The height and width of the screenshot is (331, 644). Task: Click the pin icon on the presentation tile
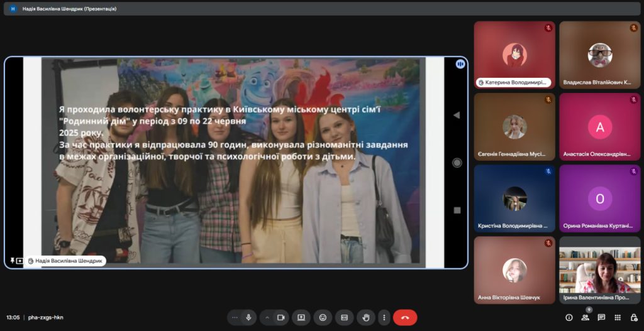pos(13,261)
